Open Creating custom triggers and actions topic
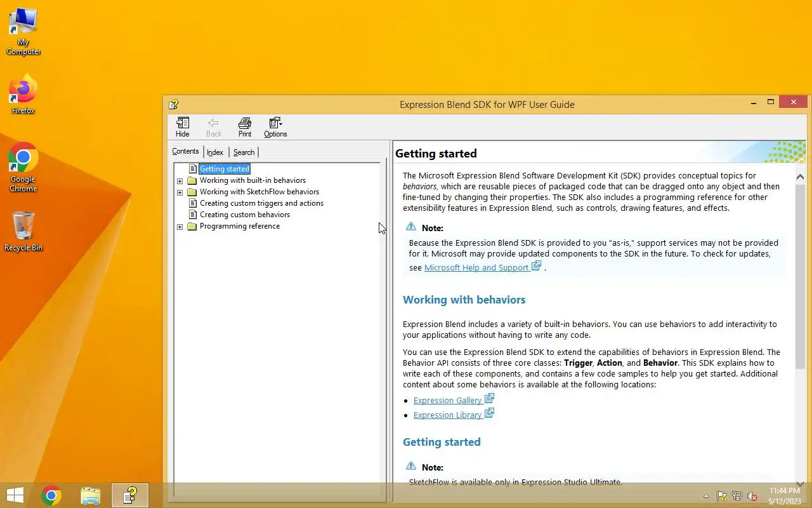Image resolution: width=812 pixels, height=508 pixels. [x=261, y=203]
